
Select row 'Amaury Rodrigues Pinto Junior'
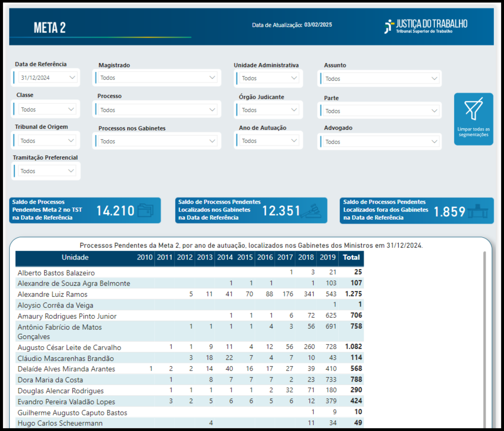pos(190,316)
